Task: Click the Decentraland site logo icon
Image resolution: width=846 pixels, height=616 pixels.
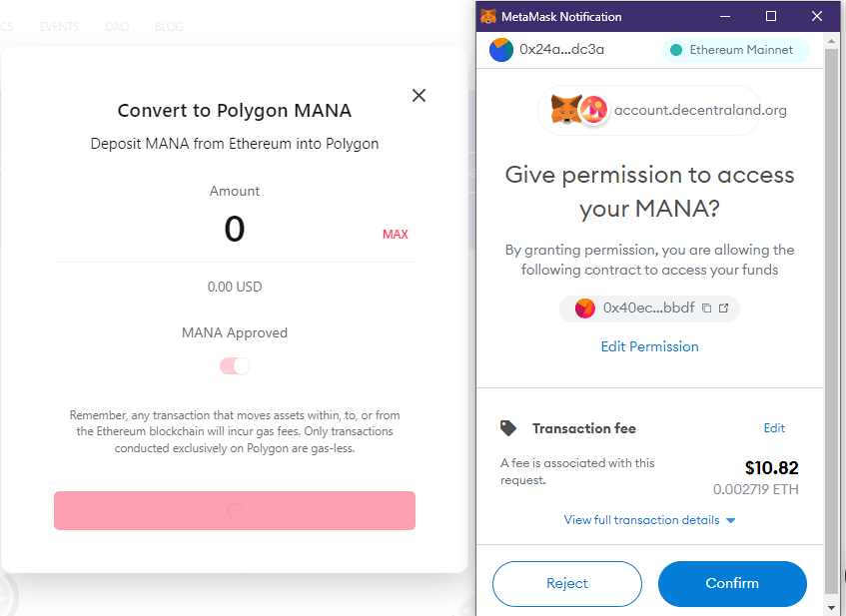Action: (593, 110)
